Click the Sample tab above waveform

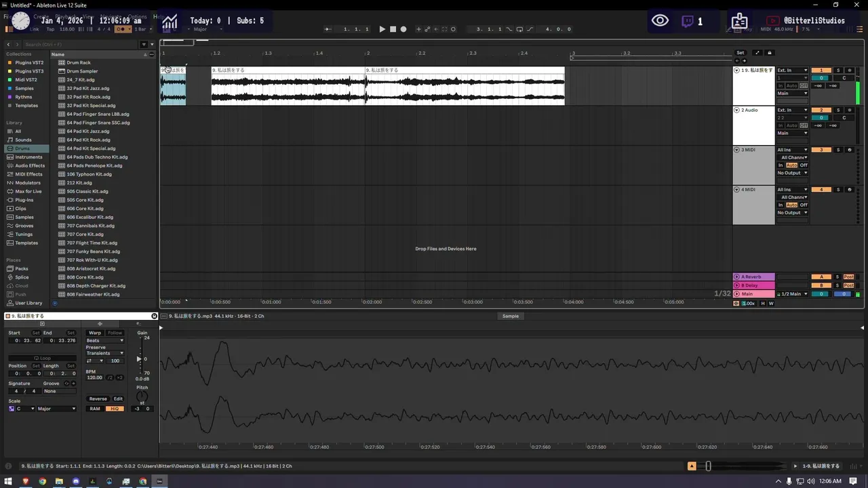click(511, 316)
